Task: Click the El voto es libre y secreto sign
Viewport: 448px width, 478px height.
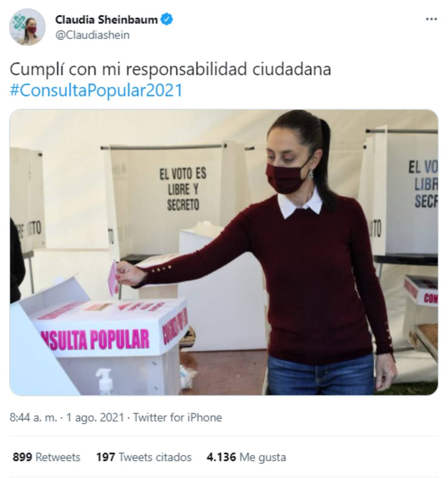Action: coord(183,188)
